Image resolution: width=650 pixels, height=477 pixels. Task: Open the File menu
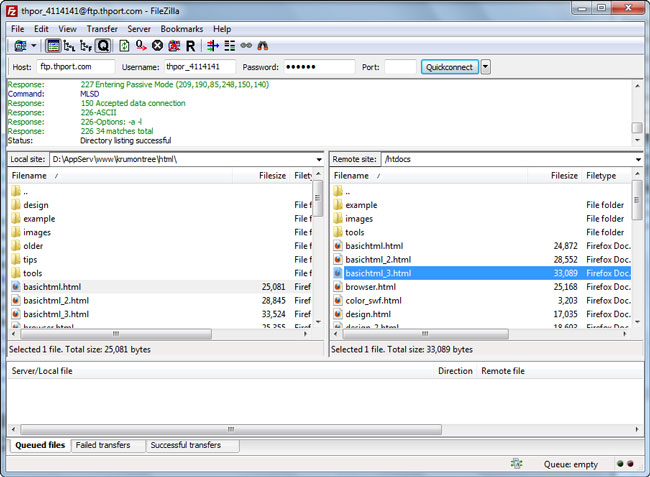coord(17,29)
